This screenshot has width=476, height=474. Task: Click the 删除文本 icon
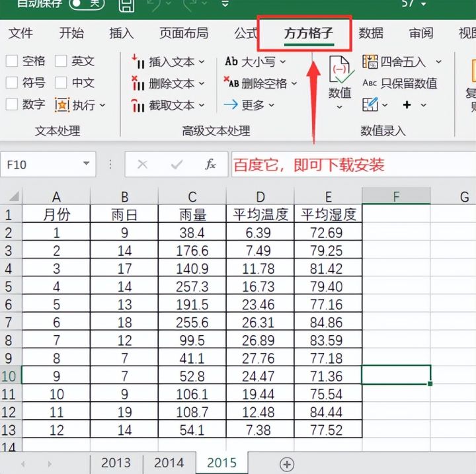point(138,83)
